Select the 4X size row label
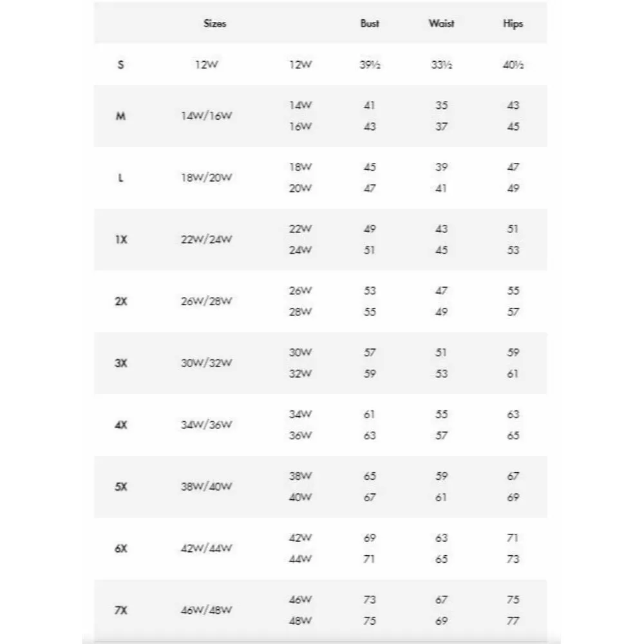The height and width of the screenshot is (644, 644). pyautogui.click(x=120, y=425)
